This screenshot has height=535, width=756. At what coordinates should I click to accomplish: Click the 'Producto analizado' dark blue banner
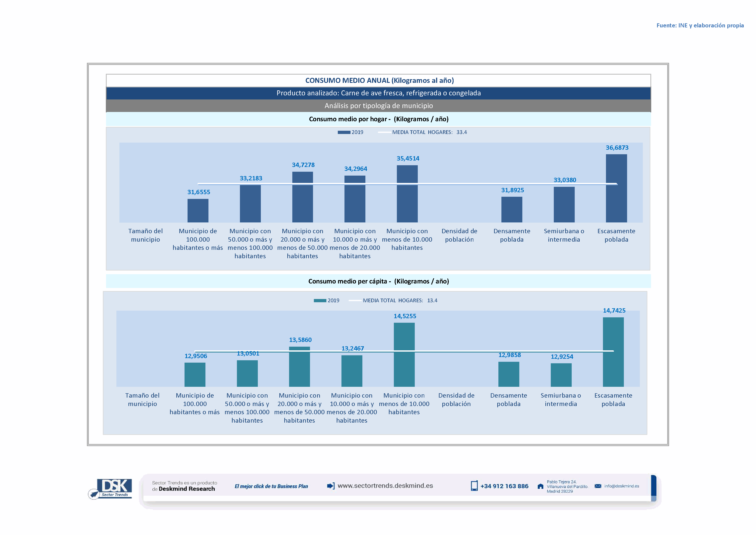point(378,93)
